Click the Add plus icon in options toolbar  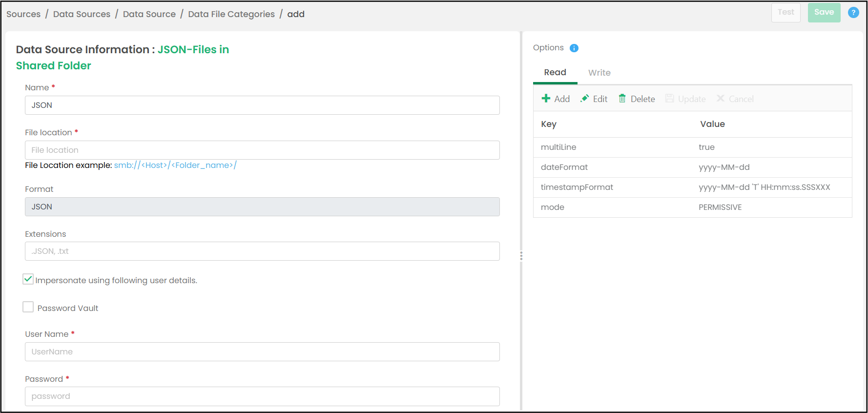pos(546,99)
